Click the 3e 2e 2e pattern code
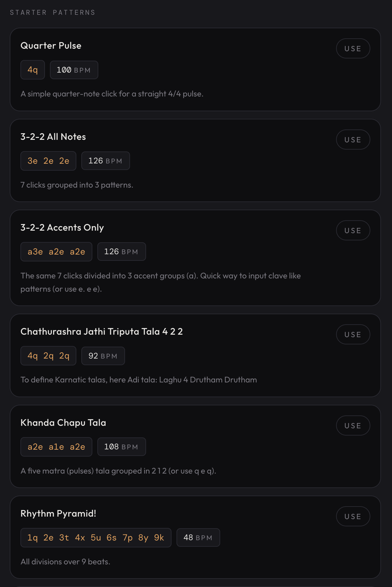 [48, 161]
